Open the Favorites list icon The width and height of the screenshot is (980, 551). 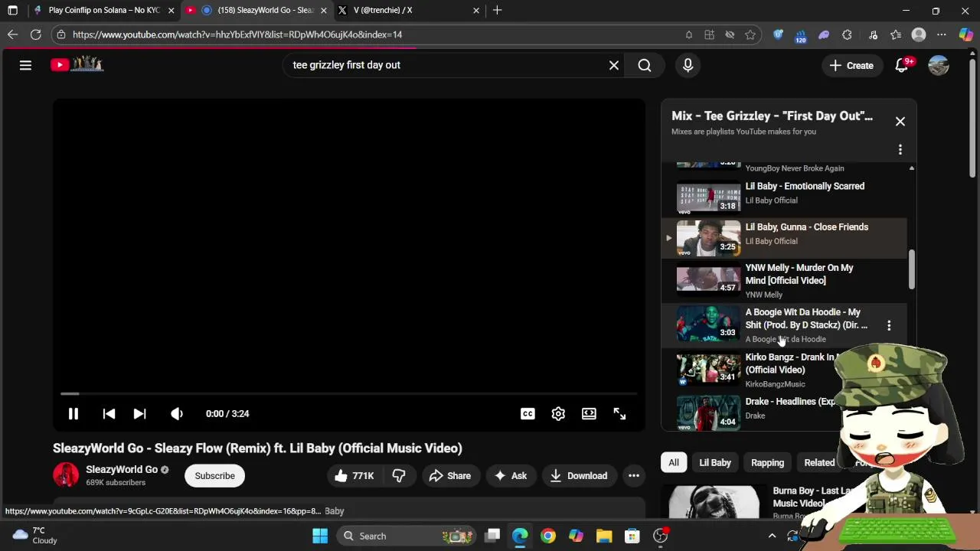point(896,34)
